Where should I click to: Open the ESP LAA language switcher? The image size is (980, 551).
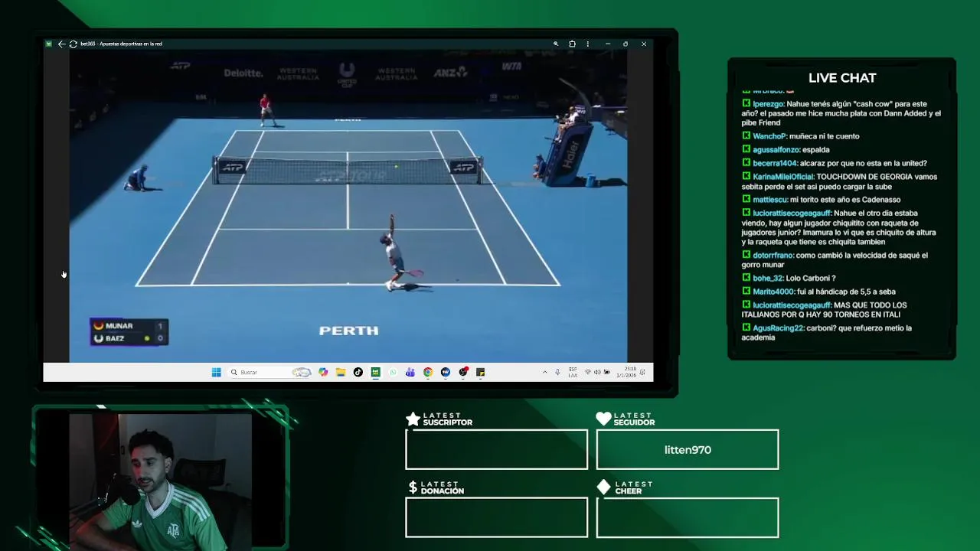(x=573, y=372)
